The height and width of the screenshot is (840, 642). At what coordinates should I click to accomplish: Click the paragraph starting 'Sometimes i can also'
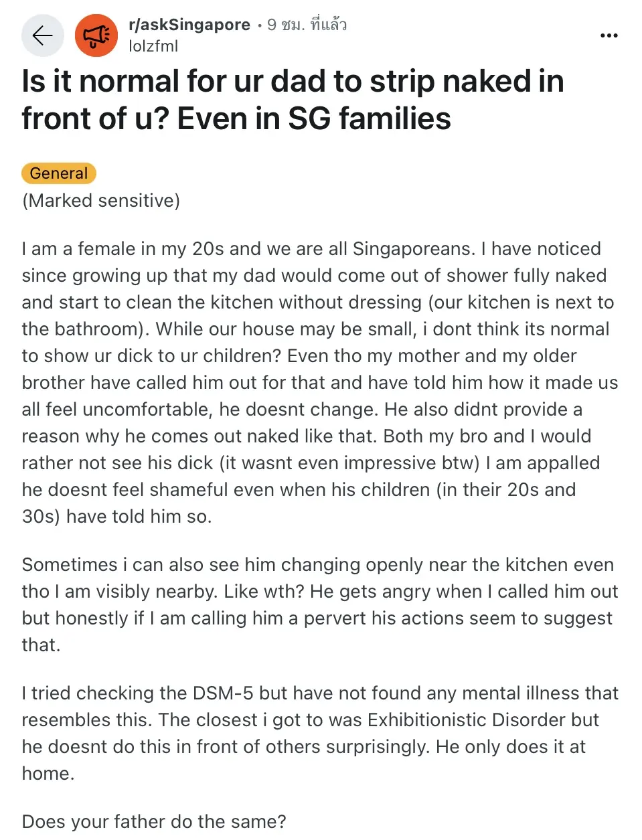click(320, 604)
